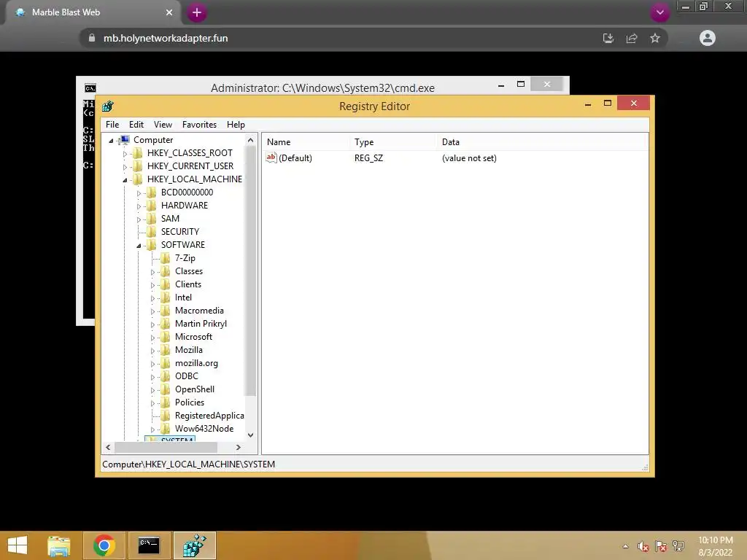Image resolution: width=747 pixels, height=560 pixels.
Task: Select the SECURITY folder icon
Action: point(152,231)
